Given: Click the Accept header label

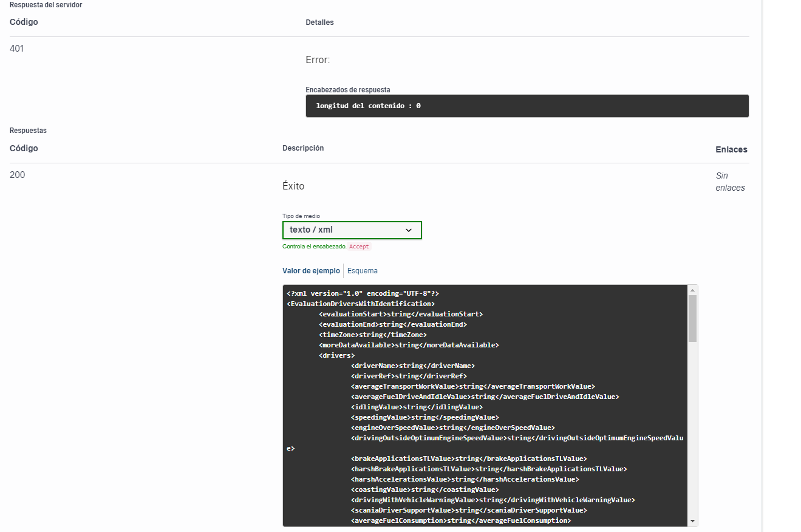Looking at the screenshot, I should click(x=359, y=247).
